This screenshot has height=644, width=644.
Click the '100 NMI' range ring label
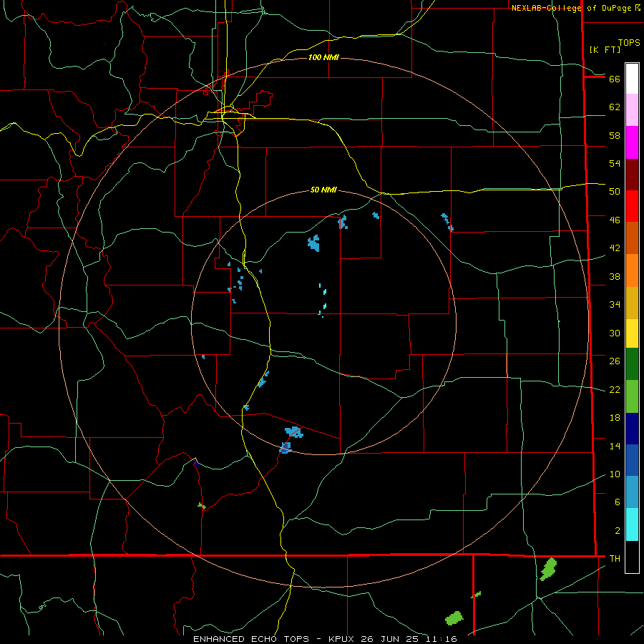click(x=323, y=57)
